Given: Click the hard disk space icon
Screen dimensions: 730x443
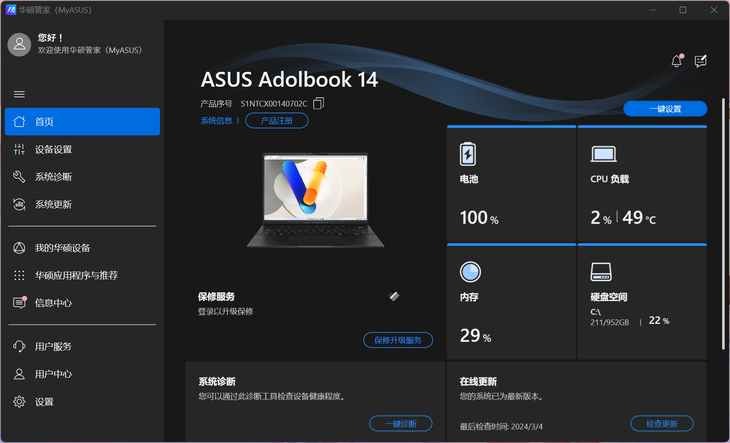Looking at the screenshot, I should tap(601, 272).
